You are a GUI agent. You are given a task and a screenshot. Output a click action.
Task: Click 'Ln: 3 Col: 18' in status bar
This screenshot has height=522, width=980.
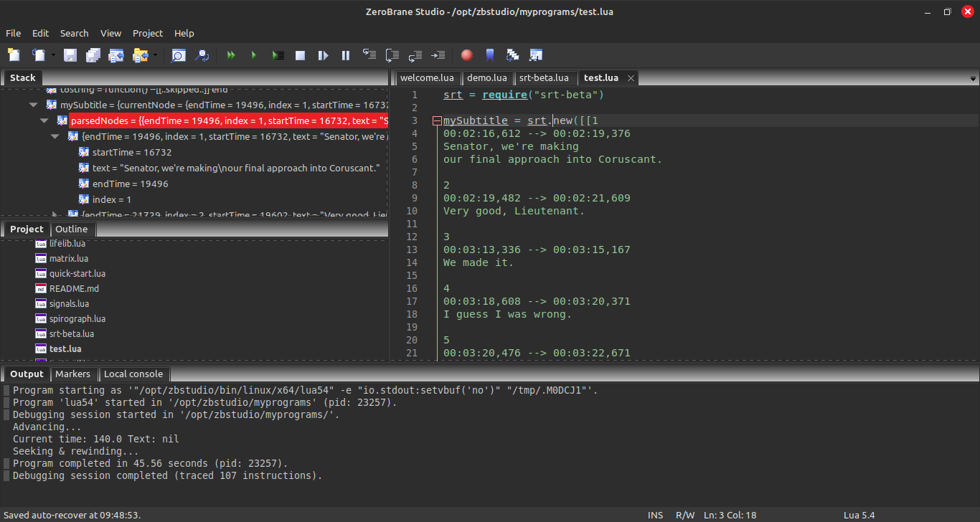[x=730, y=515]
